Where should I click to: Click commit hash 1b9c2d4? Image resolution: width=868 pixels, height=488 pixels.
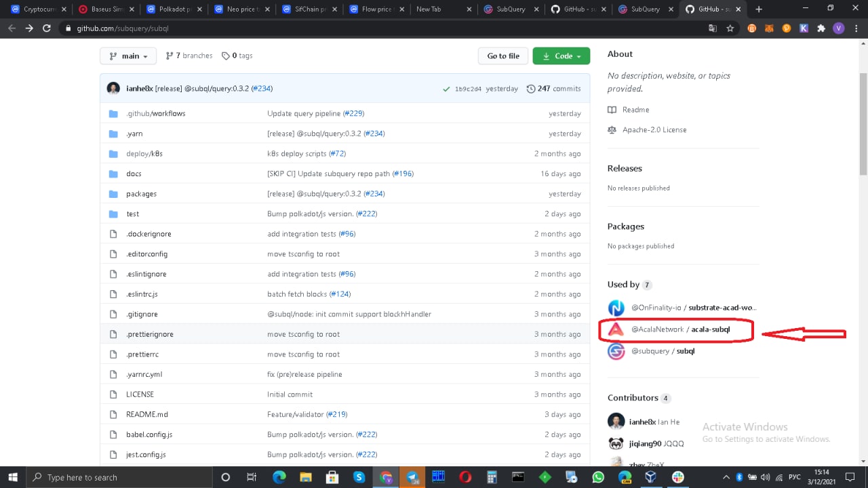467,89
